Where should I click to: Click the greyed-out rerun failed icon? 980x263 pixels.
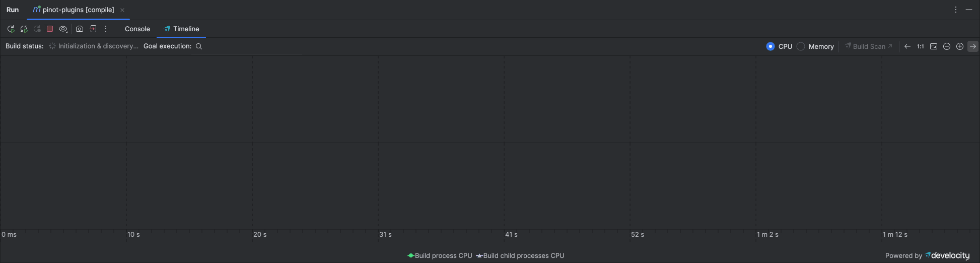[x=37, y=29]
